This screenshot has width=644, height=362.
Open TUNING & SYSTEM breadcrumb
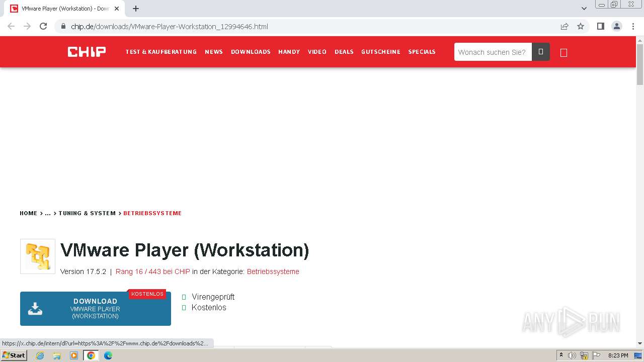click(x=87, y=213)
